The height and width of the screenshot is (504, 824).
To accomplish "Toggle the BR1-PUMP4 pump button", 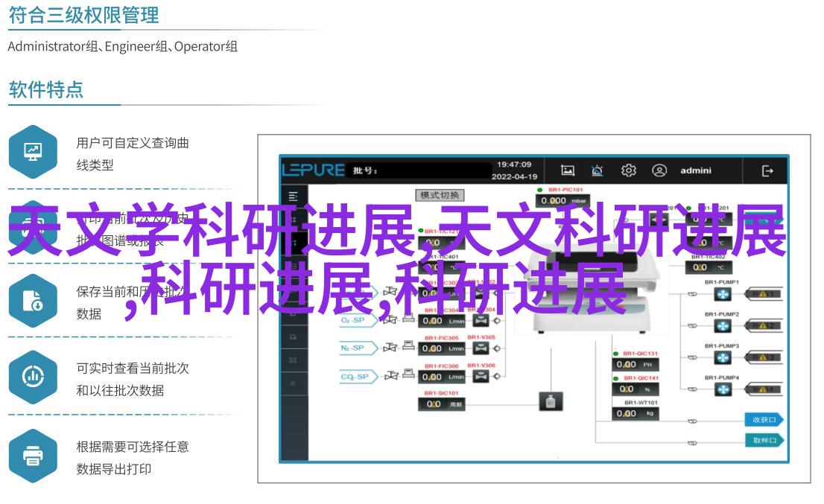I will (723, 389).
